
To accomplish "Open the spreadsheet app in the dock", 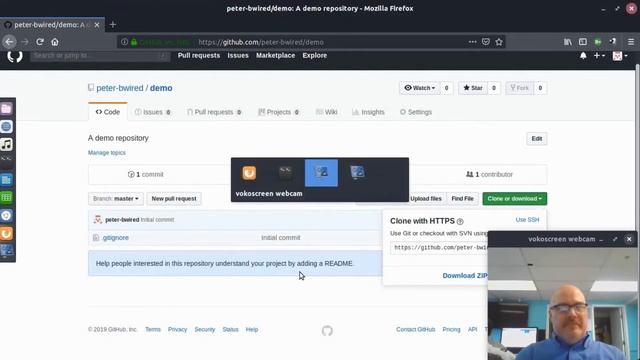I will tap(7, 198).
